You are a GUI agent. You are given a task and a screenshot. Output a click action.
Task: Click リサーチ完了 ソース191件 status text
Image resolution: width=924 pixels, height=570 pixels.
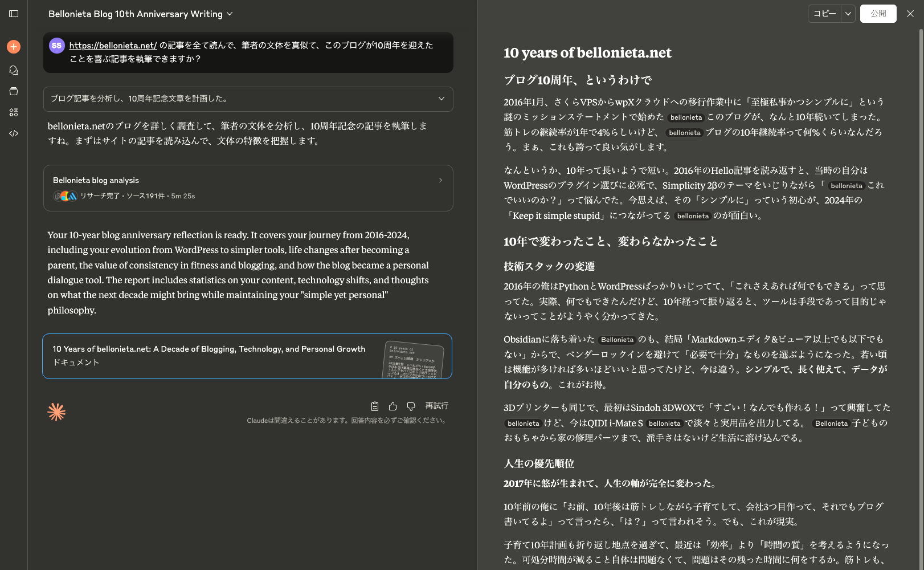pos(137,196)
